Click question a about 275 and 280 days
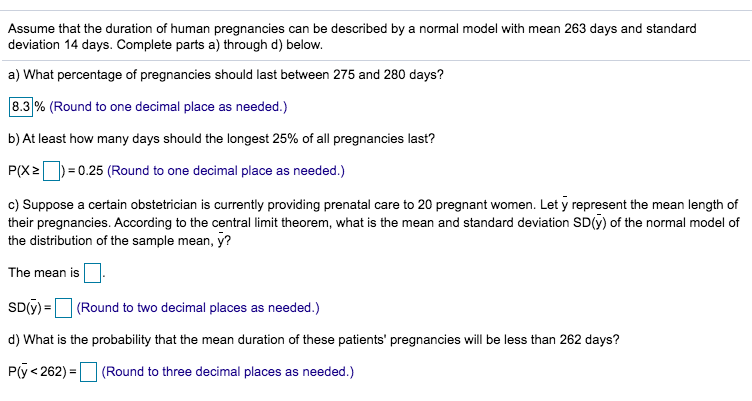Viewport: 752px width, 401px height. 226,75
